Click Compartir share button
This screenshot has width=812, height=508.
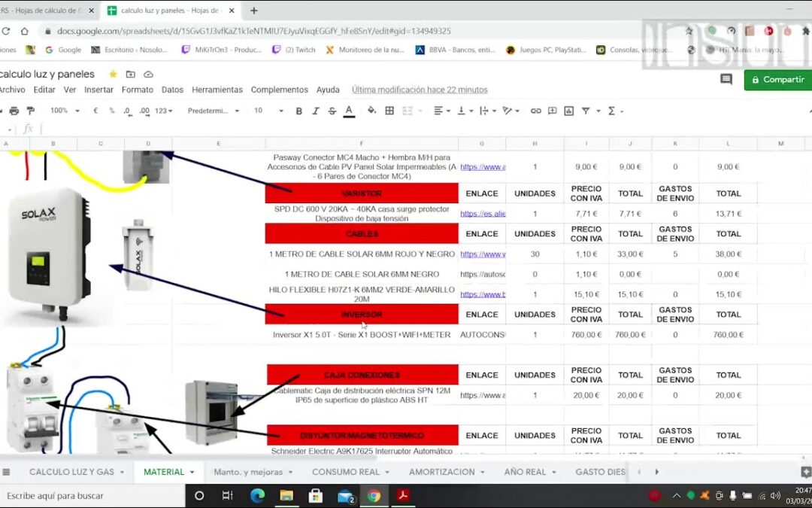(778, 80)
